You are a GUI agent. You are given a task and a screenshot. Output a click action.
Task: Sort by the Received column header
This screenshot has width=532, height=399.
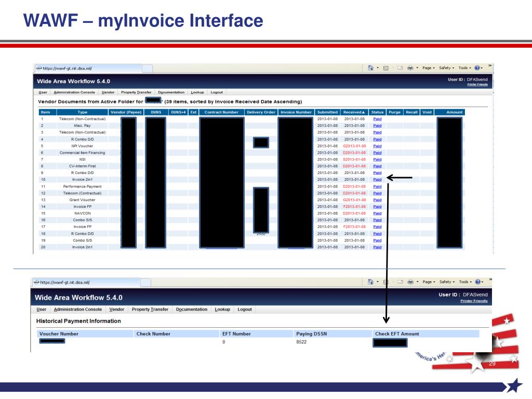tap(354, 112)
